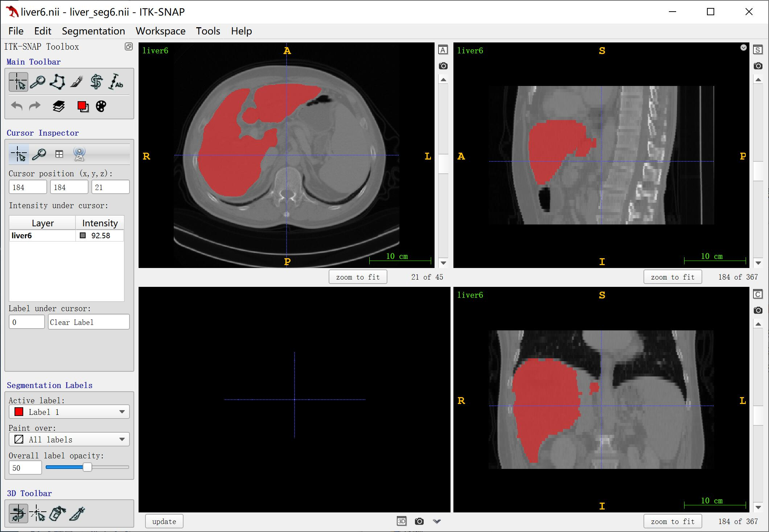Select the Zoom/Pan tool in Main Toolbar
The height and width of the screenshot is (532, 769).
[38, 82]
